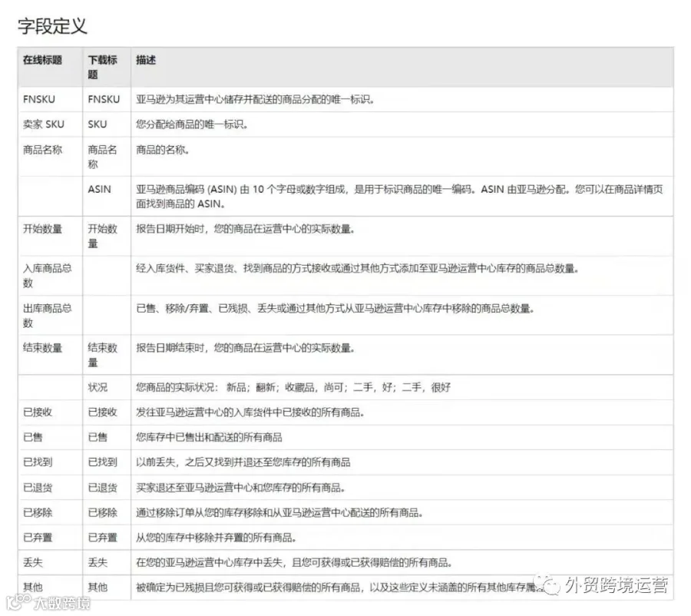This screenshot has height=616, width=691.
Task: Click the 已移除 description text
Action: (279, 513)
